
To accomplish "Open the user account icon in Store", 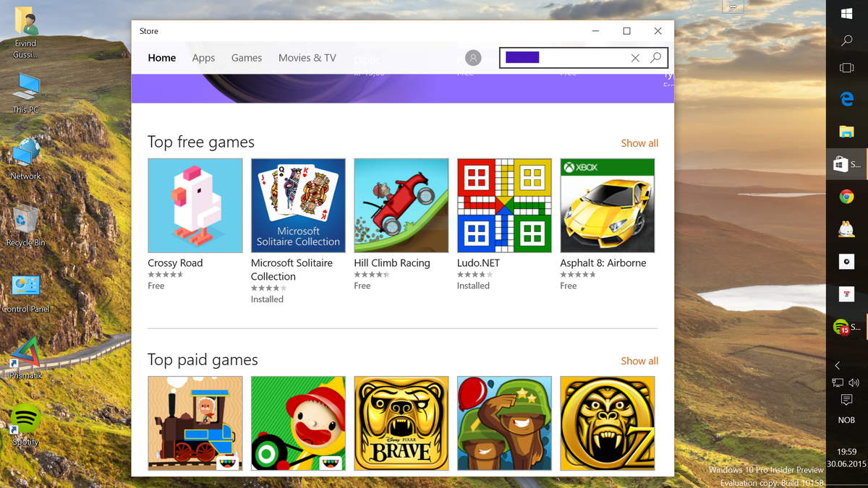I will 473,58.
